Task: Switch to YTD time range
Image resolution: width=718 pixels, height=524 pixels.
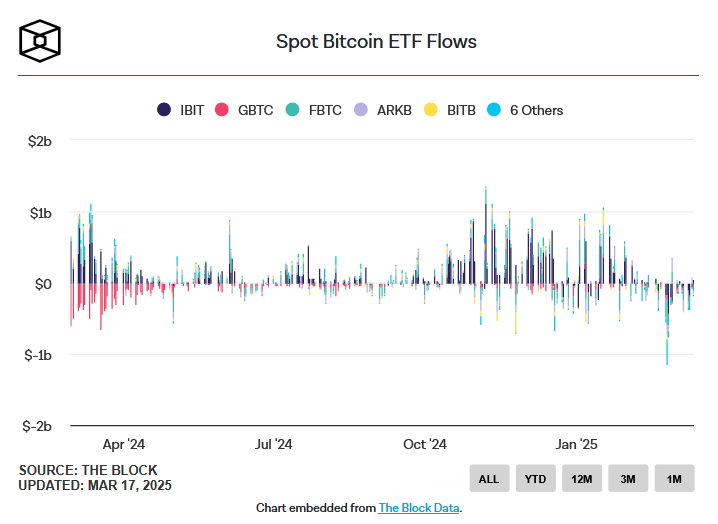Action: click(x=535, y=479)
